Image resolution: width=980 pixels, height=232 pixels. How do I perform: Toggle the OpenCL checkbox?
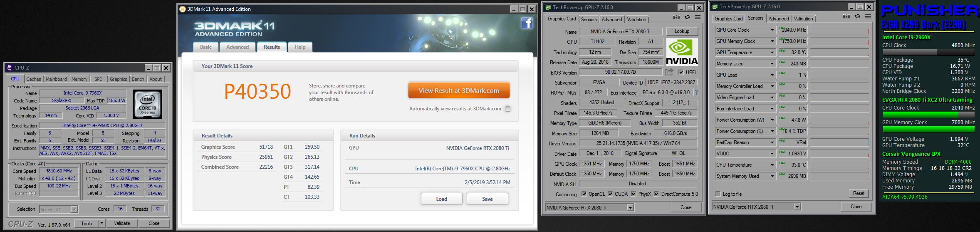point(584,194)
